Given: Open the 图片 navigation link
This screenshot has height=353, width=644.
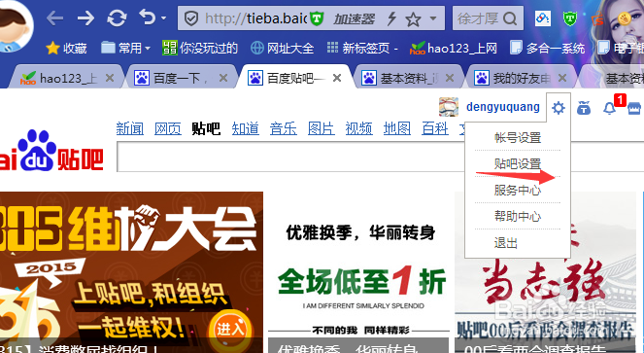Looking at the screenshot, I should click(x=322, y=128).
